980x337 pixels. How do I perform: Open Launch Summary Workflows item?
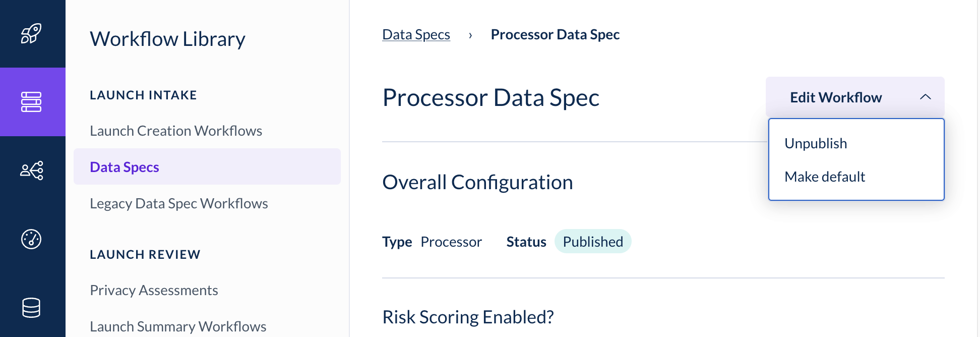tap(178, 326)
